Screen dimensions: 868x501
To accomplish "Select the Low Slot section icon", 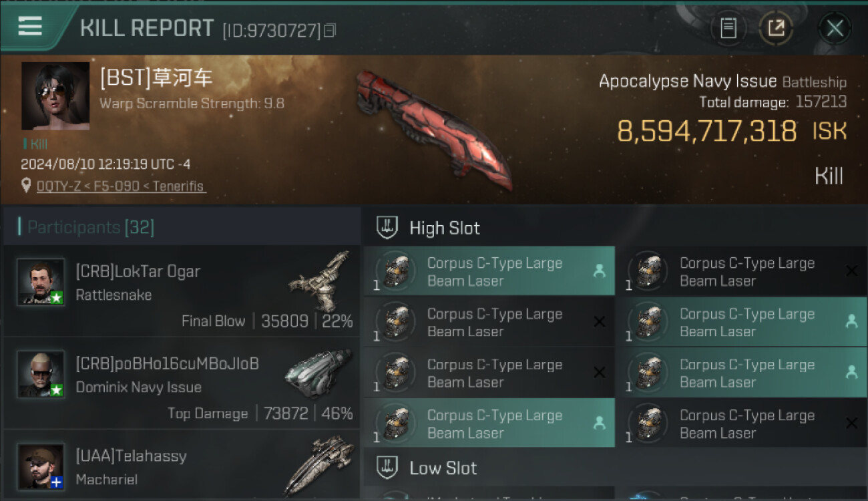I will (387, 468).
